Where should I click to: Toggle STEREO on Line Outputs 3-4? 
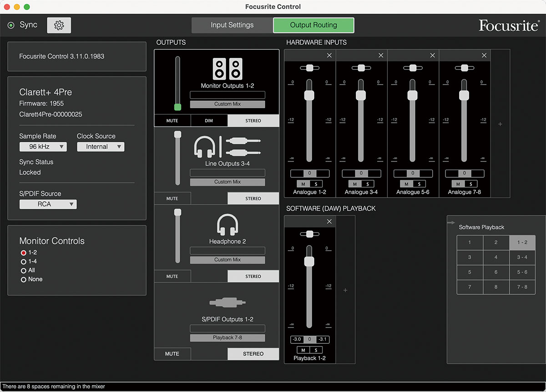coord(253,199)
